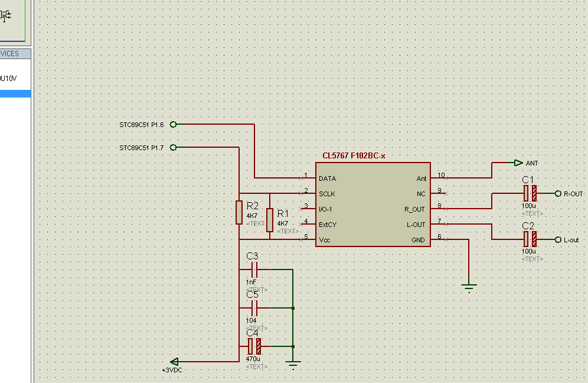Click the SCLK pin name

click(327, 194)
